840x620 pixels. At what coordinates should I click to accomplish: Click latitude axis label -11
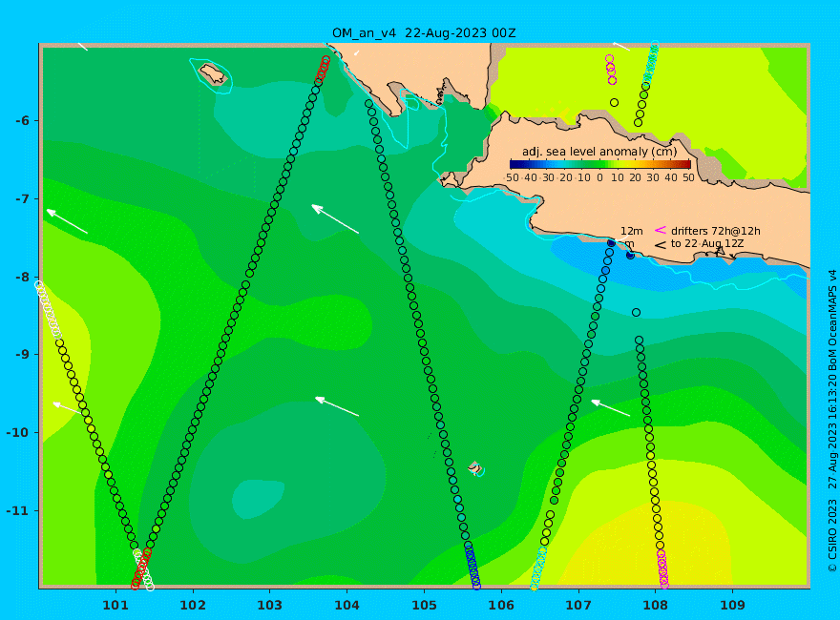coord(19,510)
